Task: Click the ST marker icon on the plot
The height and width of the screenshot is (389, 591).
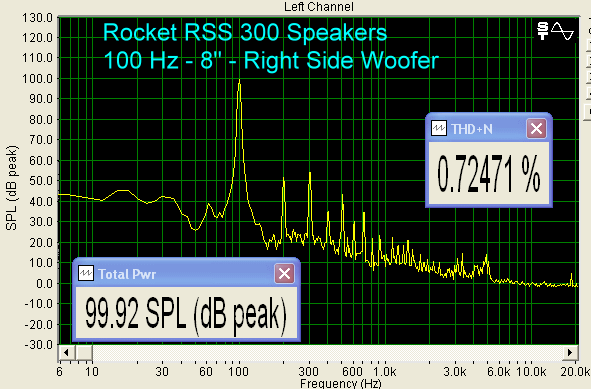Action: (543, 31)
